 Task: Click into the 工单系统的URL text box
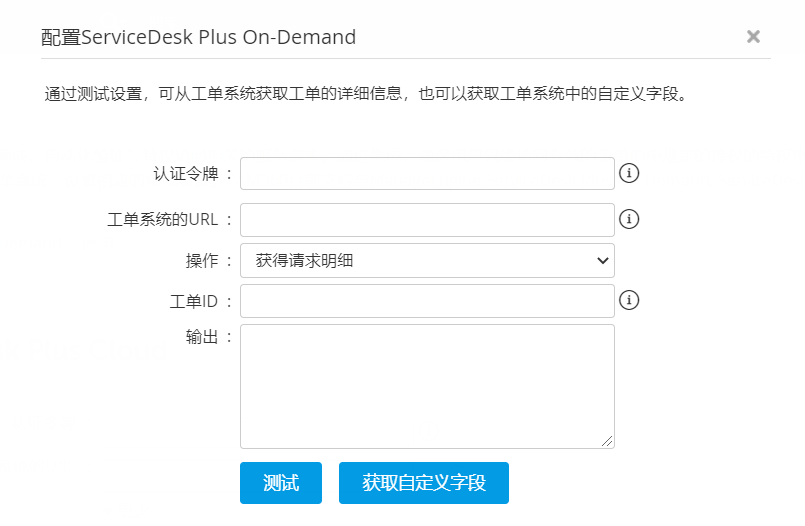click(x=427, y=219)
